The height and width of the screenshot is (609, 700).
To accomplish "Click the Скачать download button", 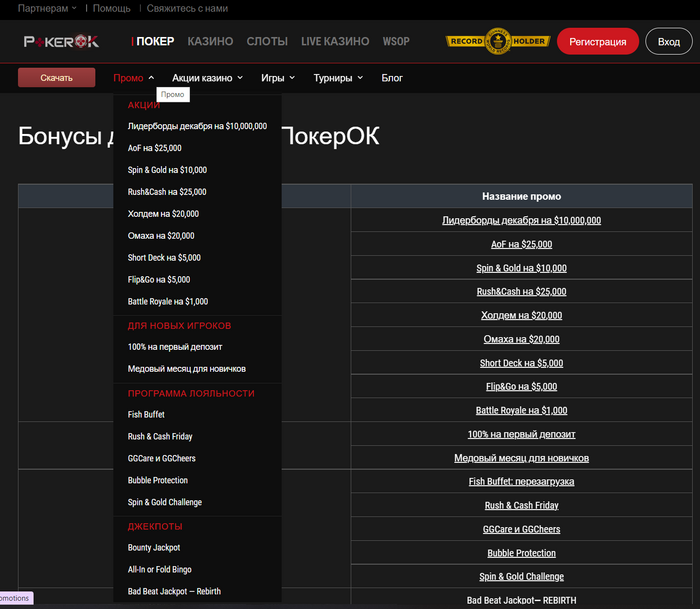I will click(57, 78).
